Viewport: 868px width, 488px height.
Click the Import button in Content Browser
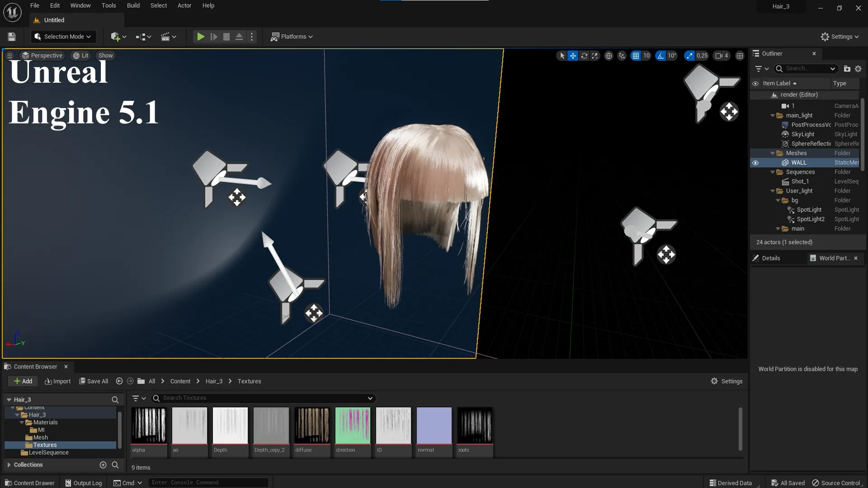click(57, 381)
